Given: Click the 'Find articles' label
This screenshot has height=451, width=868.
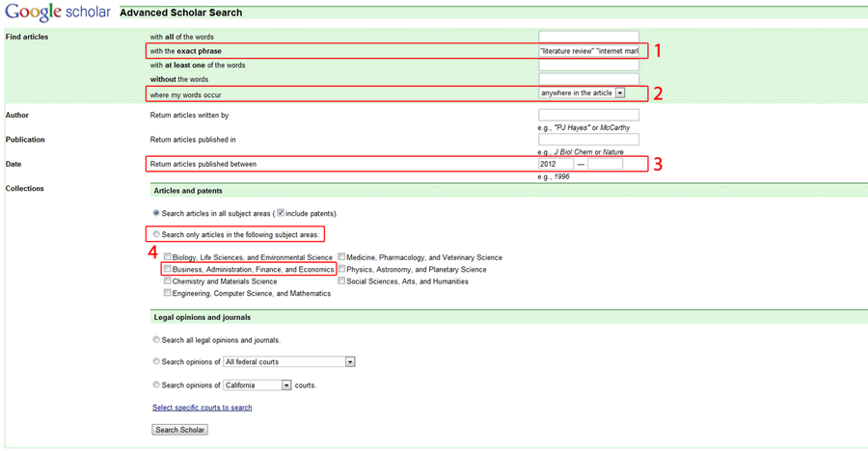Looking at the screenshot, I should [x=27, y=37].
